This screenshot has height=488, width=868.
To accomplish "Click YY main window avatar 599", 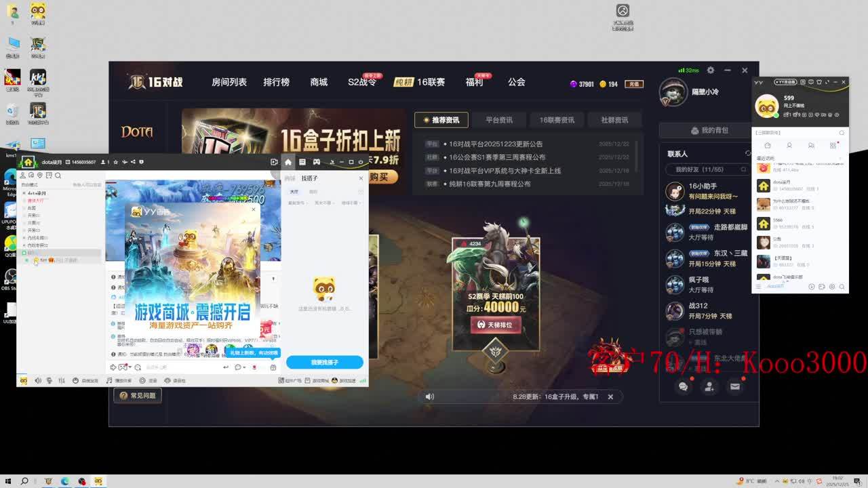I will pyautogui.click(x=767, y=106).
